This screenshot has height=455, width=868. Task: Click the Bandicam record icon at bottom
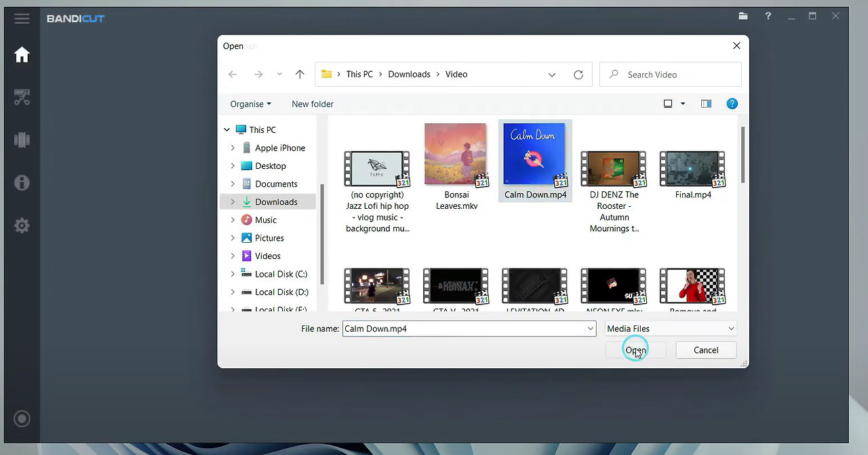click(x=22, y=418)
